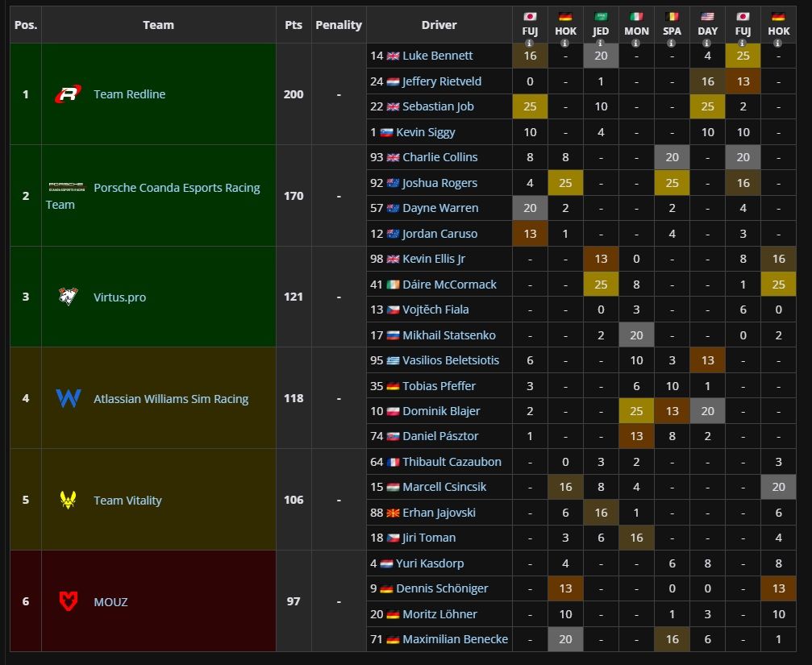
Task: Open the MOUZ team link
Action: (x=110, y=602)
